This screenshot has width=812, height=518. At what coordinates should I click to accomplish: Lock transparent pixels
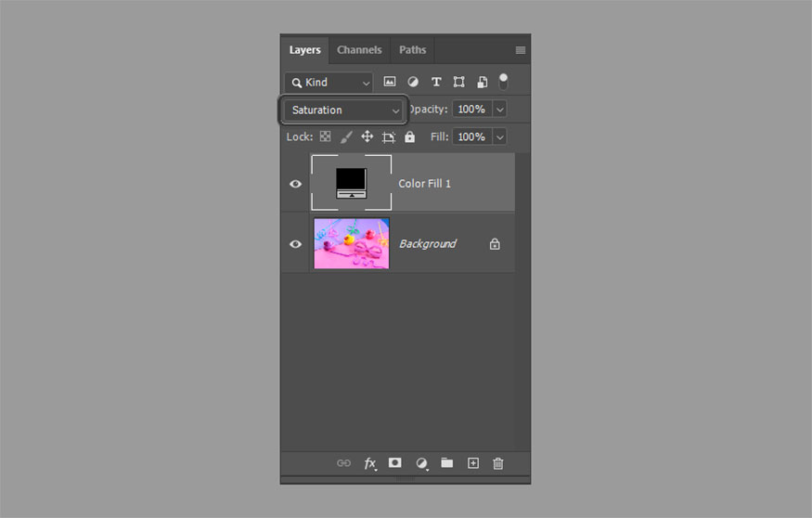point(325,136)
